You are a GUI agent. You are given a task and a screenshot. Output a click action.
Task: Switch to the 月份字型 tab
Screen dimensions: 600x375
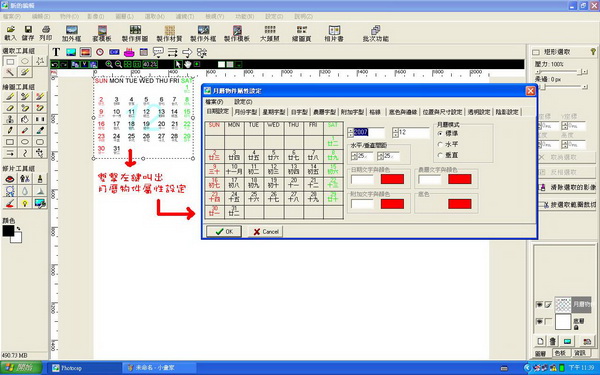point(246,112)
